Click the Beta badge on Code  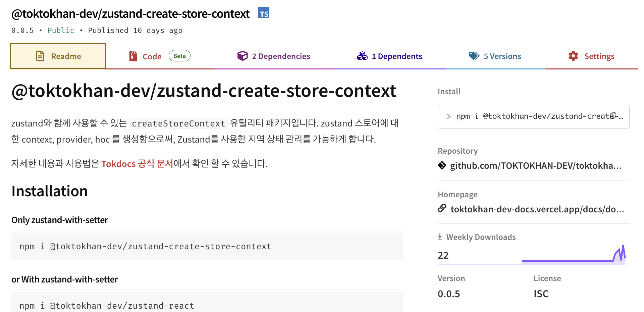(179, 56)
